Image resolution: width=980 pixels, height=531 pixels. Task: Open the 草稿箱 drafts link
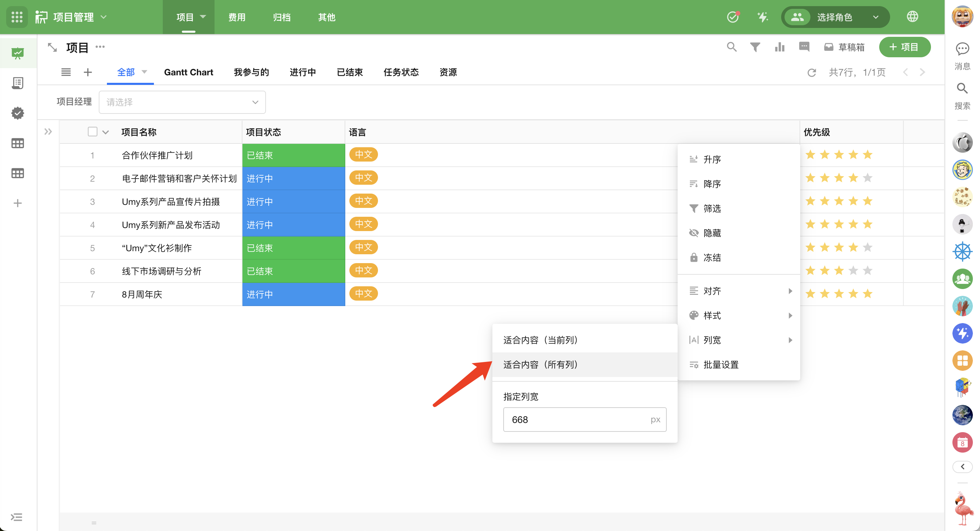point(844,47)
